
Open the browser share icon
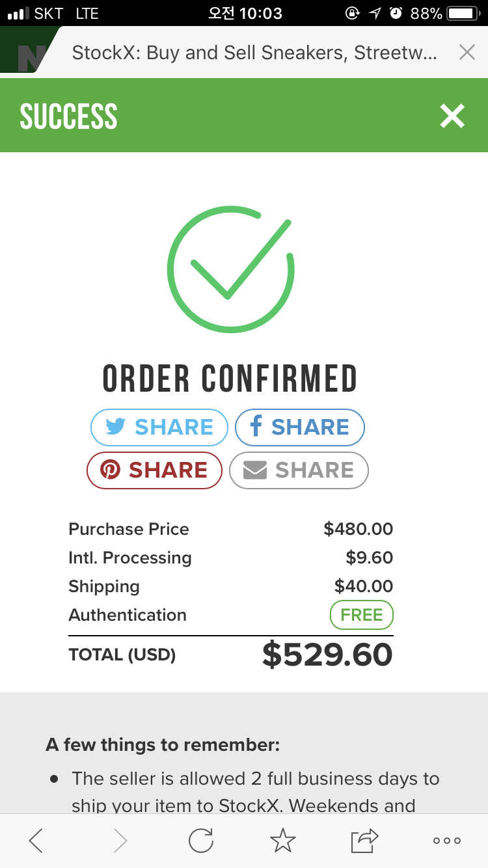tap(364, 841)
